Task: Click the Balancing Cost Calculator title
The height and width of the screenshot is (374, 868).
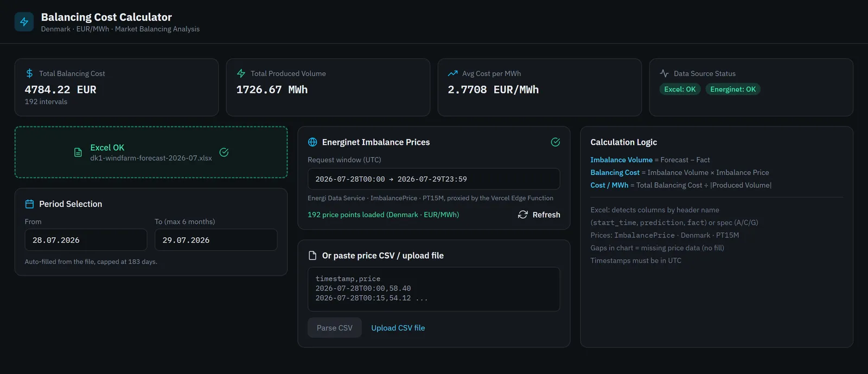Action: [106, 17]
